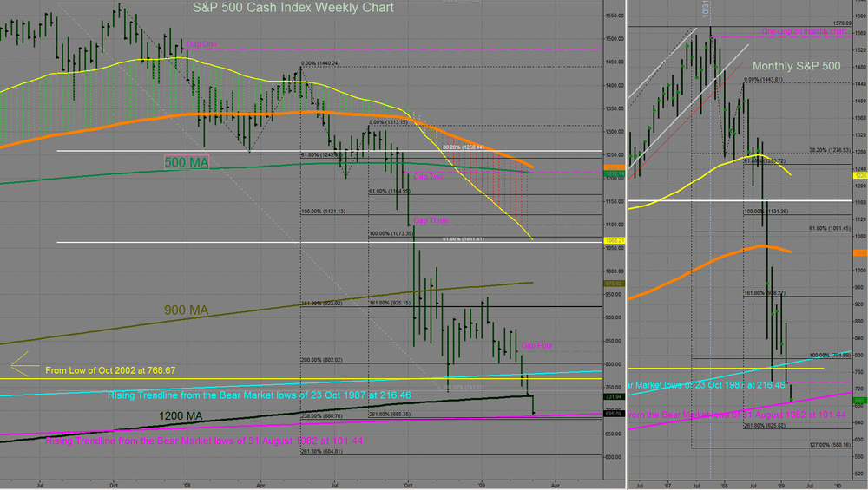This screenshot has width=868, height=490.
Task: Click the '261.80% (685.35)' Fibonacci label
Action: 390,414
